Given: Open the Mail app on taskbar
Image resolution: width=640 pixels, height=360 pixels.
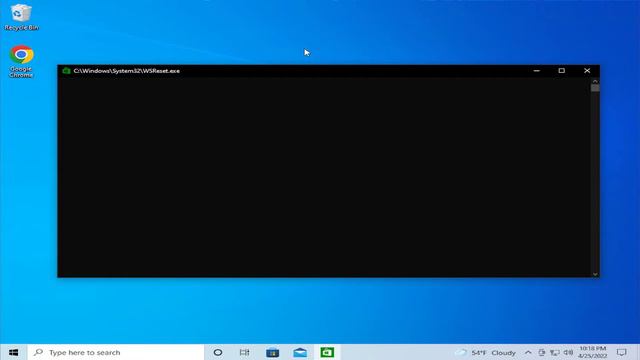Looking at the screenshot, I should 300,352.
